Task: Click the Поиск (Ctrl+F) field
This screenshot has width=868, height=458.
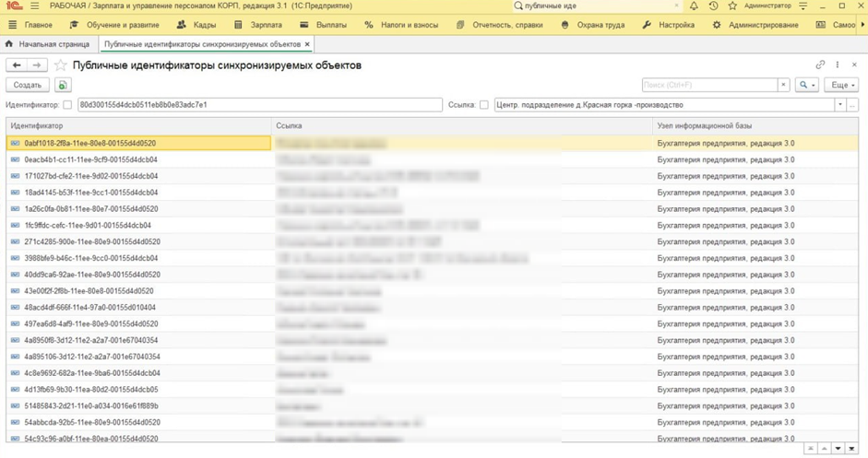Action: 709,85
